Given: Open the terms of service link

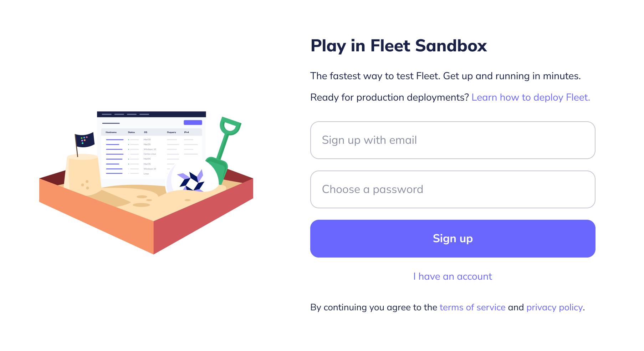Looking at the screenshot, I should point(472,307).
